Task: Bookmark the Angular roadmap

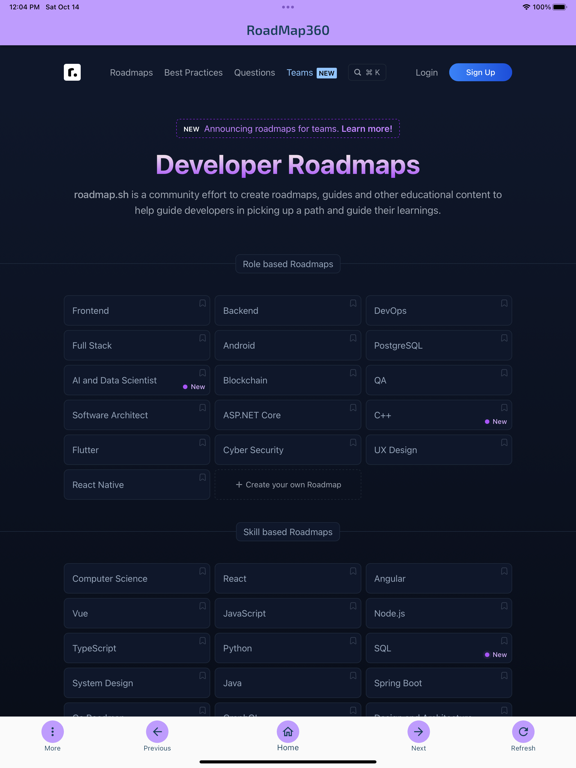Action: (504, 571)
